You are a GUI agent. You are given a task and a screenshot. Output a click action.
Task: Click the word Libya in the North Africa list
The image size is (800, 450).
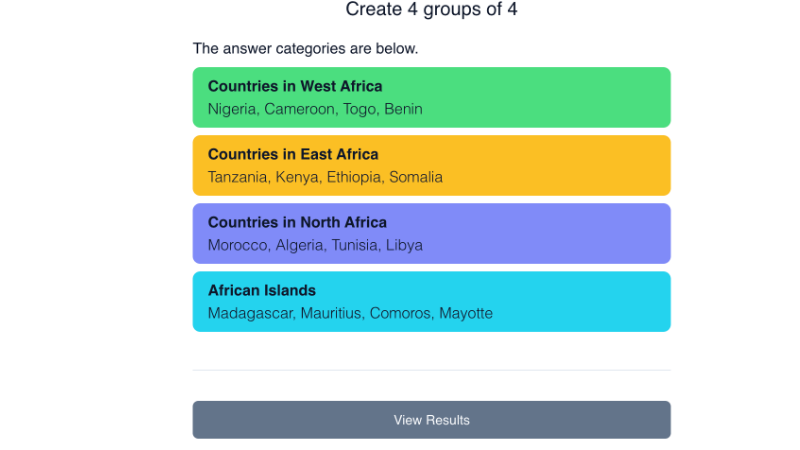(404, 245)
